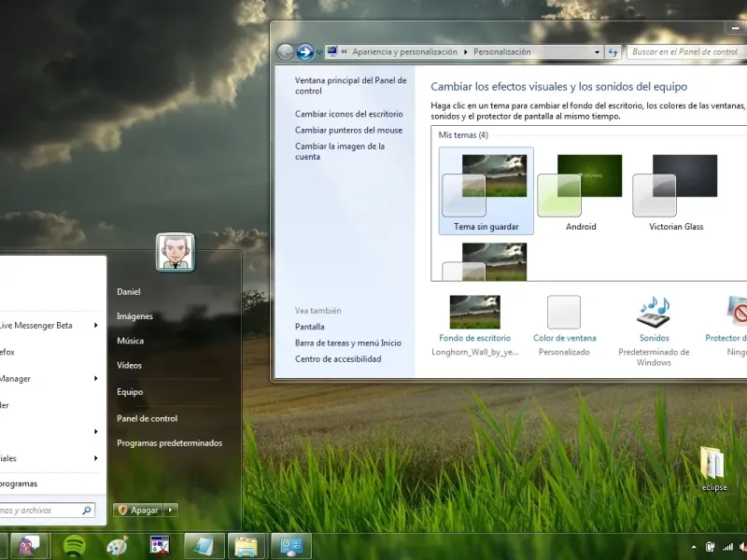Open the Sonidos music notes icon
Viewport: 747px width, 560px height.
(x=654, y=312)
